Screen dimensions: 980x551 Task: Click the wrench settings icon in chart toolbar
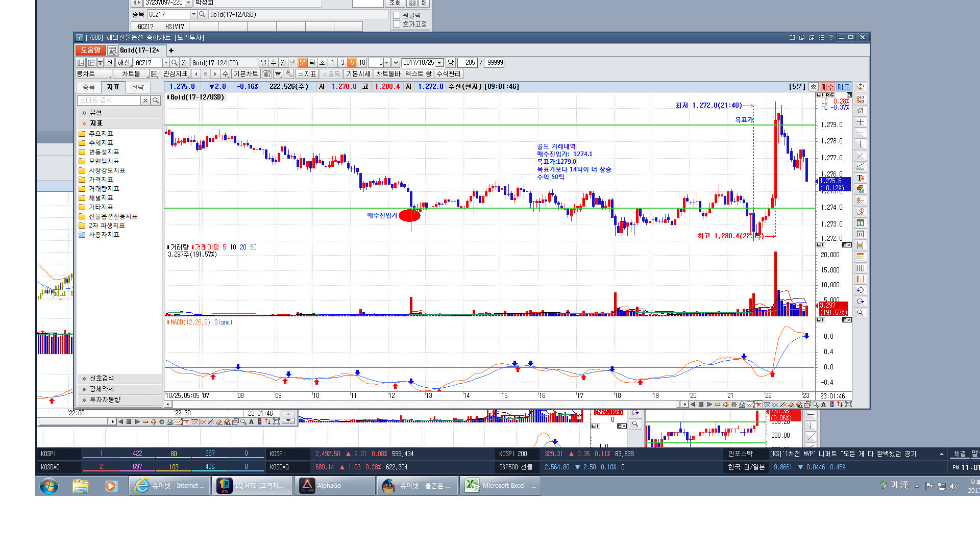289,74
